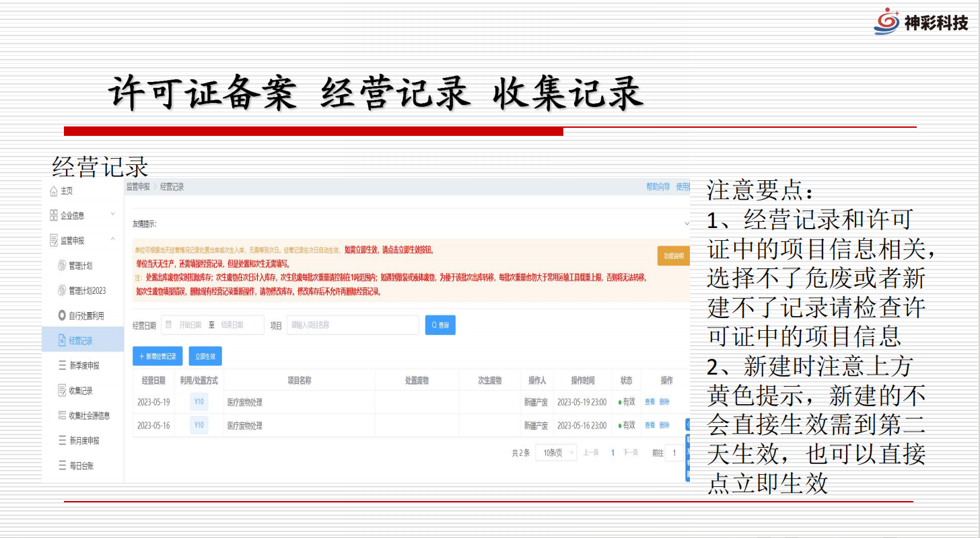The height and width of the screenshot is (538, 980).
Task: Click 删除 for the 2023-05-19 record
Action: (x=664, y=402)
